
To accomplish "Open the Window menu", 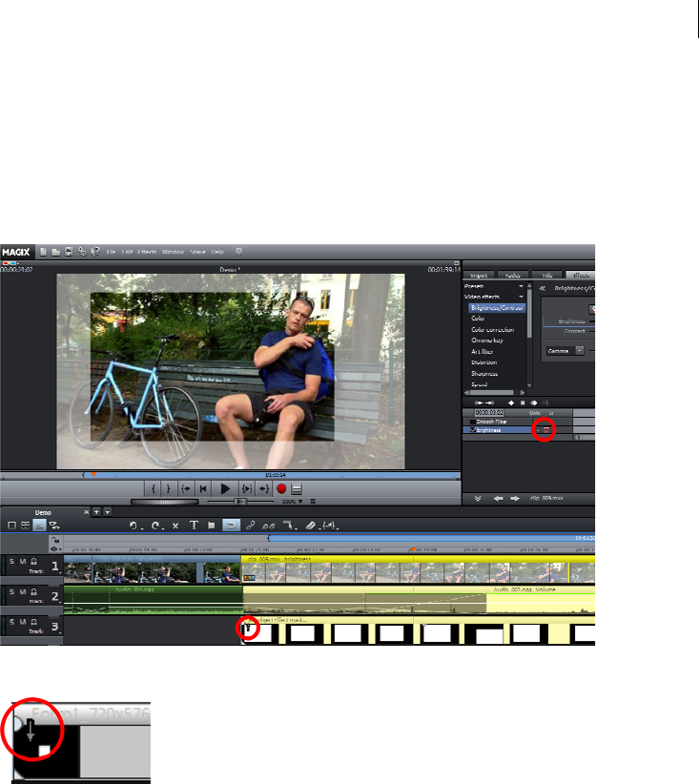I will click(173, 252).
